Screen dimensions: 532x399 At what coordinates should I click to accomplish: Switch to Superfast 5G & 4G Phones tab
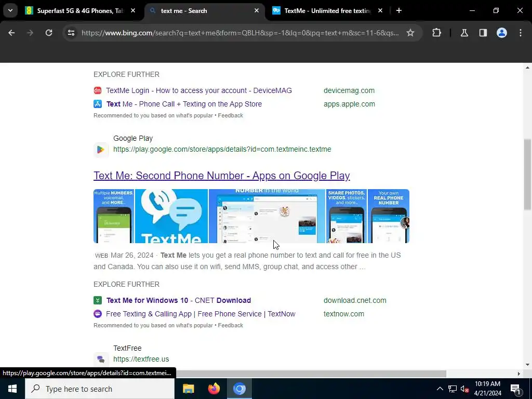80,11
